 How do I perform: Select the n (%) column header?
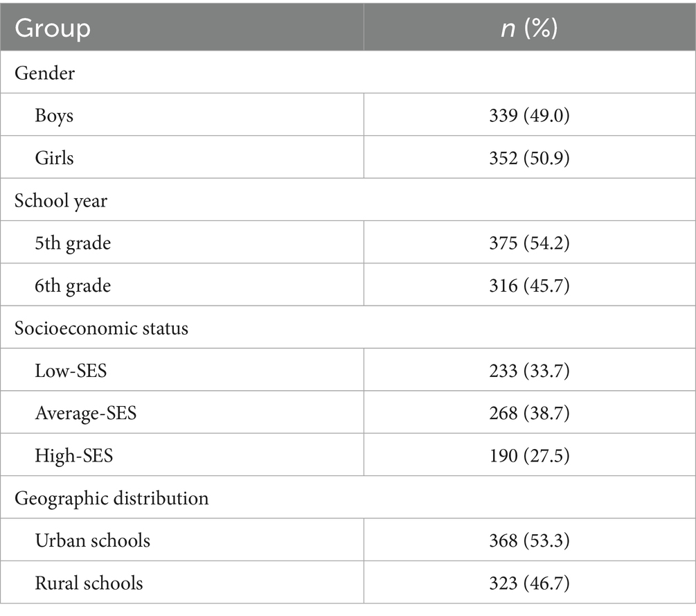[x=529, y=29]
